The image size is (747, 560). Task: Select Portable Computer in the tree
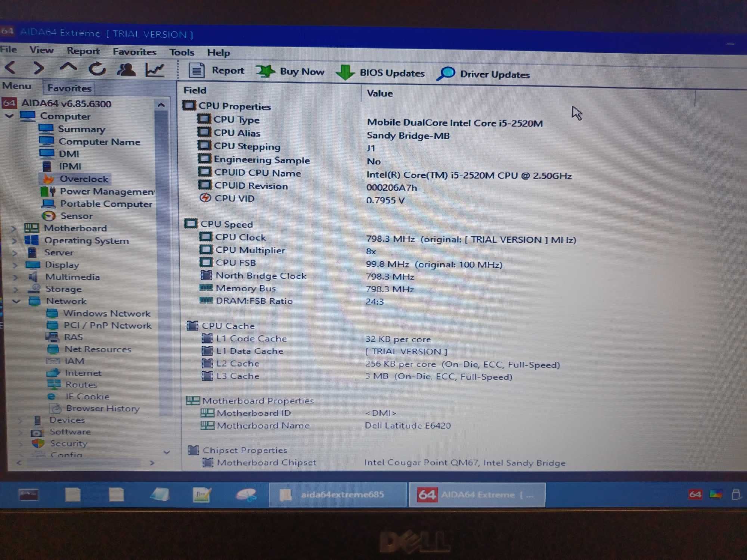106,204
